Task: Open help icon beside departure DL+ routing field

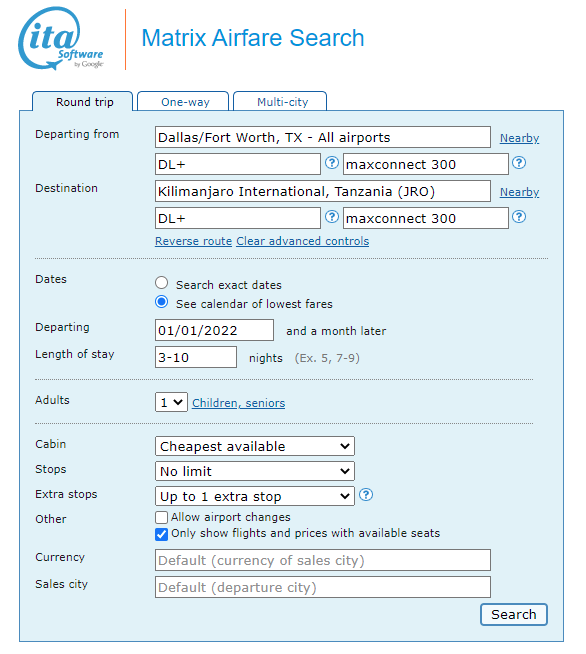Action: [332, 163]
